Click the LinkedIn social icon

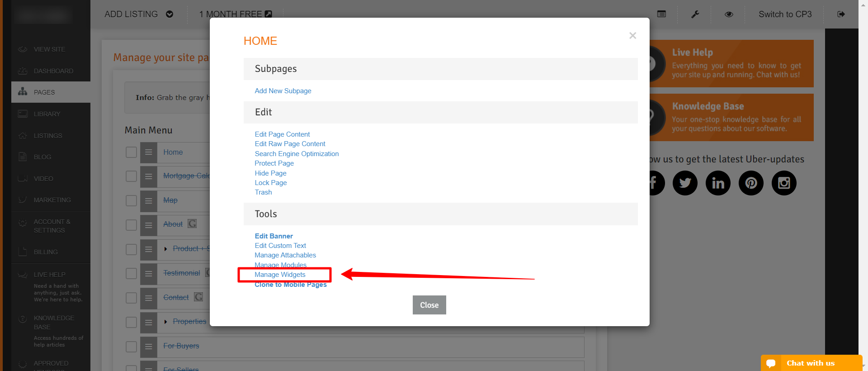(718, 183)
